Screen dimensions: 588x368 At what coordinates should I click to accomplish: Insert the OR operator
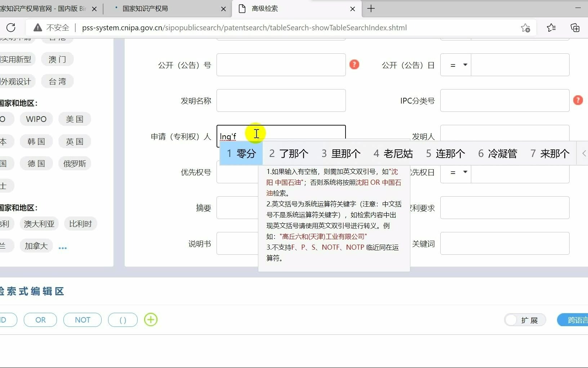point(40,320)
